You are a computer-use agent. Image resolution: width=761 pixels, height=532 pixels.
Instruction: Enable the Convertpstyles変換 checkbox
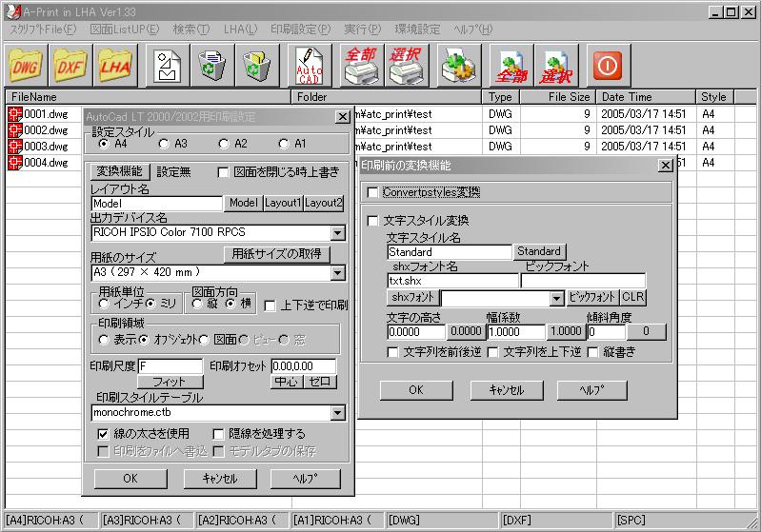point(373,192)
